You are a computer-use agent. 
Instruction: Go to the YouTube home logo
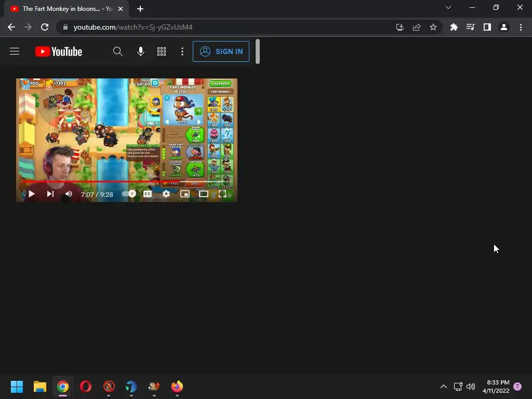pos(59,51)
